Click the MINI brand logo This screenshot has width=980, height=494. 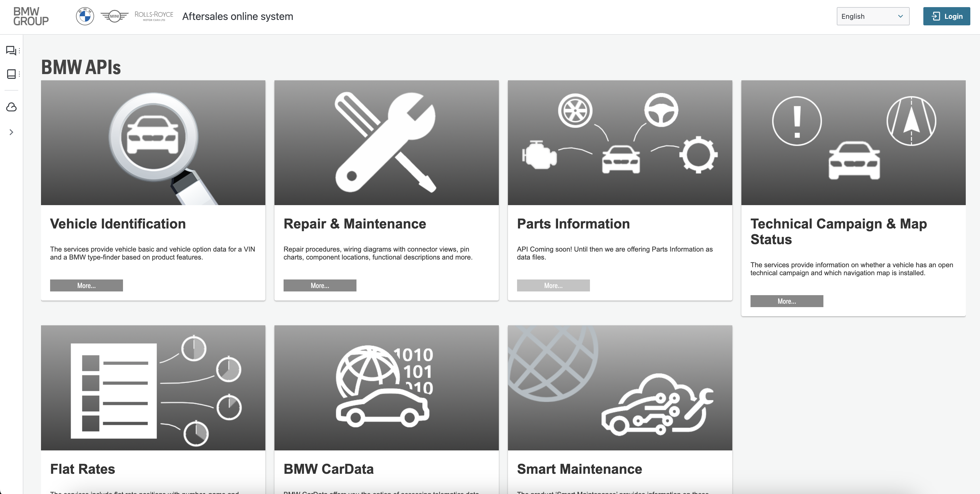[114, 16]
